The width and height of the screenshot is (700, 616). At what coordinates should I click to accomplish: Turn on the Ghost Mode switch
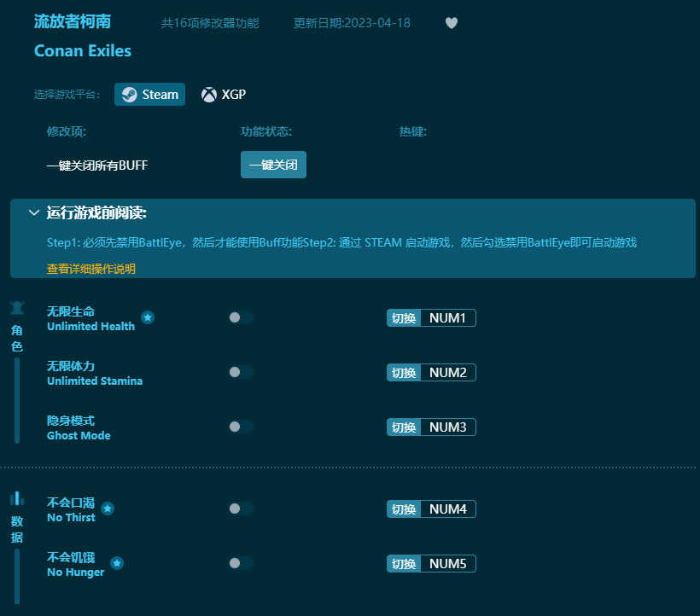[x=241, y=427]
